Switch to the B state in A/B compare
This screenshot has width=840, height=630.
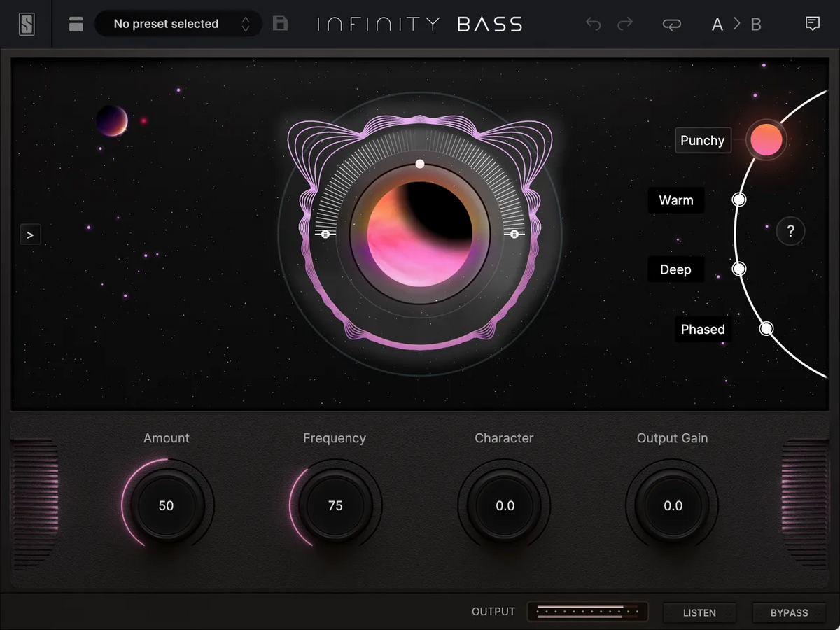[x=756, y=23]
